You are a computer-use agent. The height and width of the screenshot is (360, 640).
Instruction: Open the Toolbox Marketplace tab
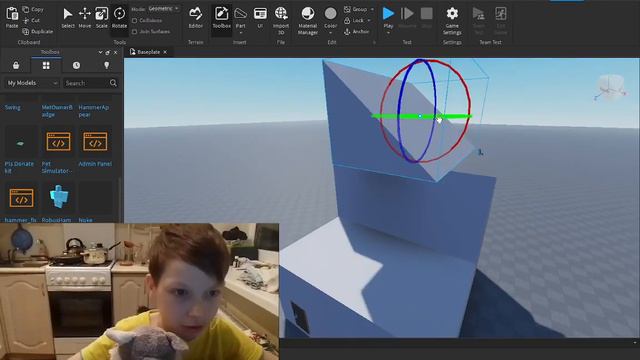16,65
